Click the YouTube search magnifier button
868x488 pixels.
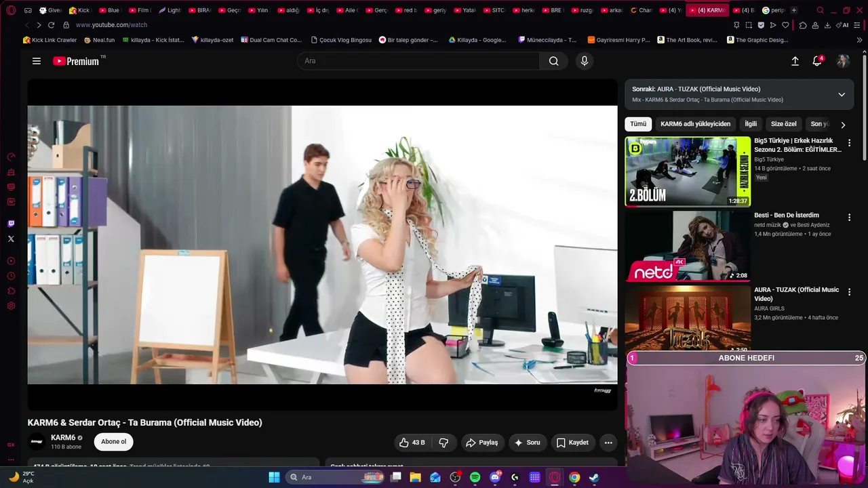(x=554, y=61)
